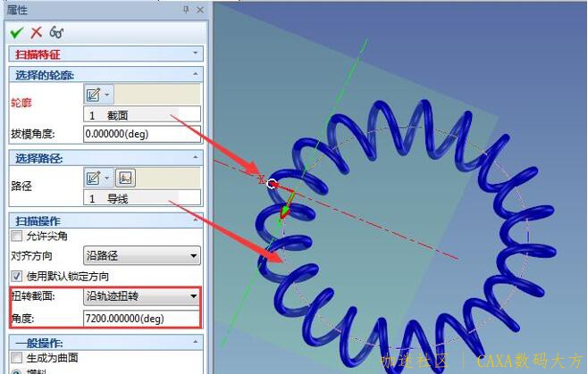Viewport: 588px width, 374px height.
Task: Collapse the 一般操作 section
Action: click(195, 342)
